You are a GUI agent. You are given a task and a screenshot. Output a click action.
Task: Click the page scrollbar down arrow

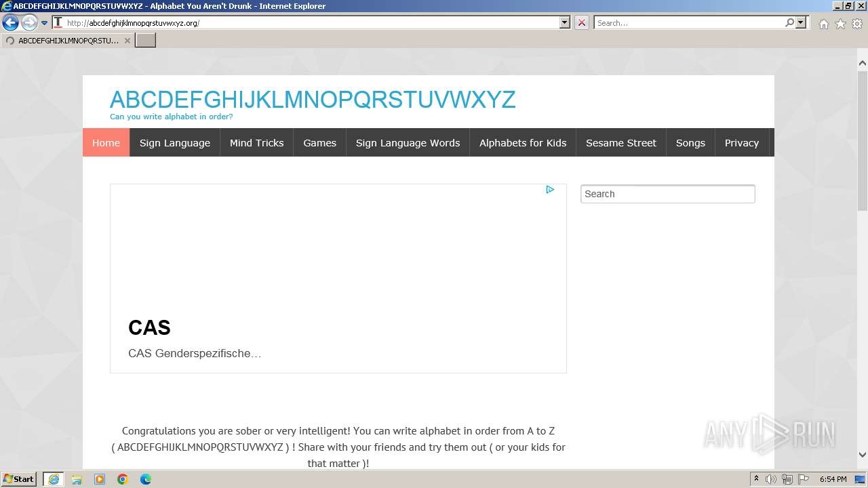click(862, 455)
